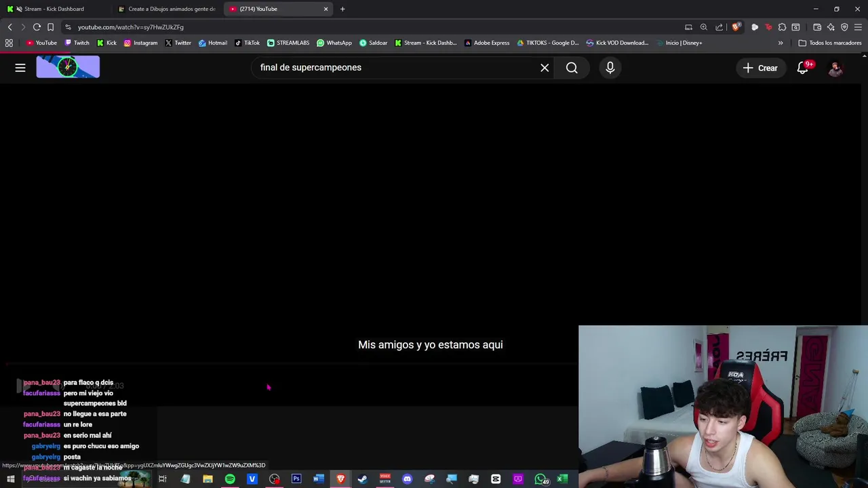
Task: Open Hotmail bookmark
Action: click(x=213, y=43)
